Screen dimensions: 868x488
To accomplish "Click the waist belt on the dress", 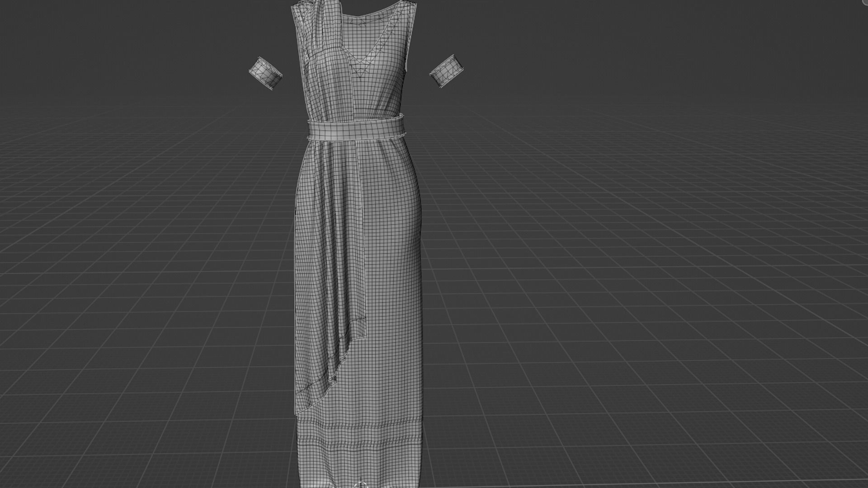I will tap(356, 129).
